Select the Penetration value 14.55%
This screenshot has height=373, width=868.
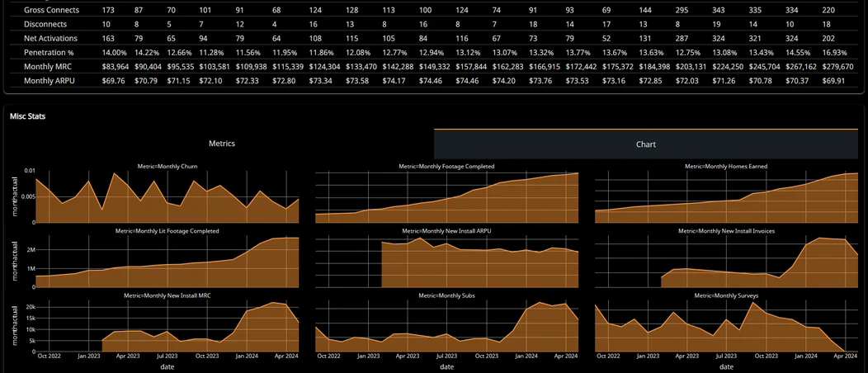click(797, 52)
